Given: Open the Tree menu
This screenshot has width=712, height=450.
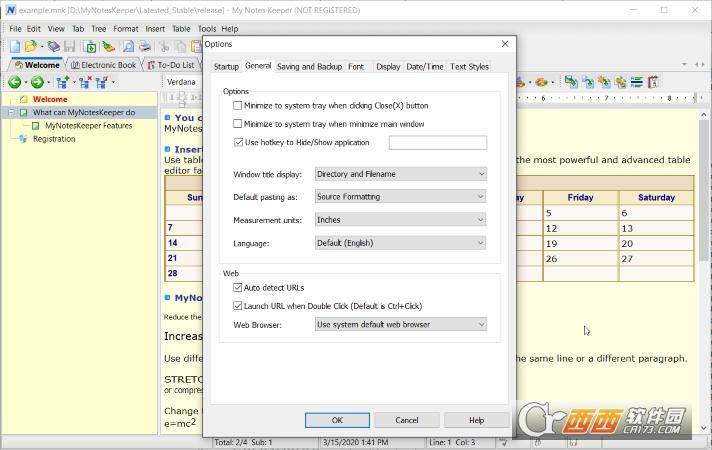Looking at the screenshot, I should point(99,29).
